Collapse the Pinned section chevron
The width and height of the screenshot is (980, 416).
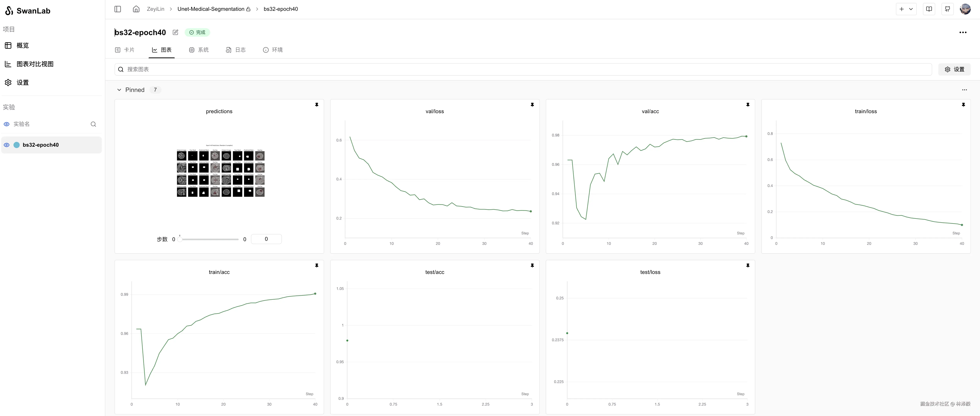pyautogui.click(x=119, y=90)
